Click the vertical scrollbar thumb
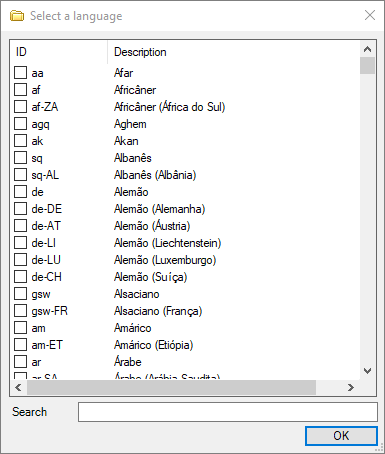The height and width of the screenshot is (454, 385). click(367, 65)
